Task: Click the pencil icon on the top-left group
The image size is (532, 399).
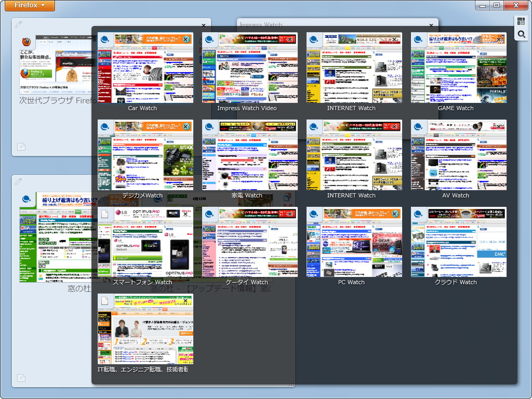Action: point(19,24)
